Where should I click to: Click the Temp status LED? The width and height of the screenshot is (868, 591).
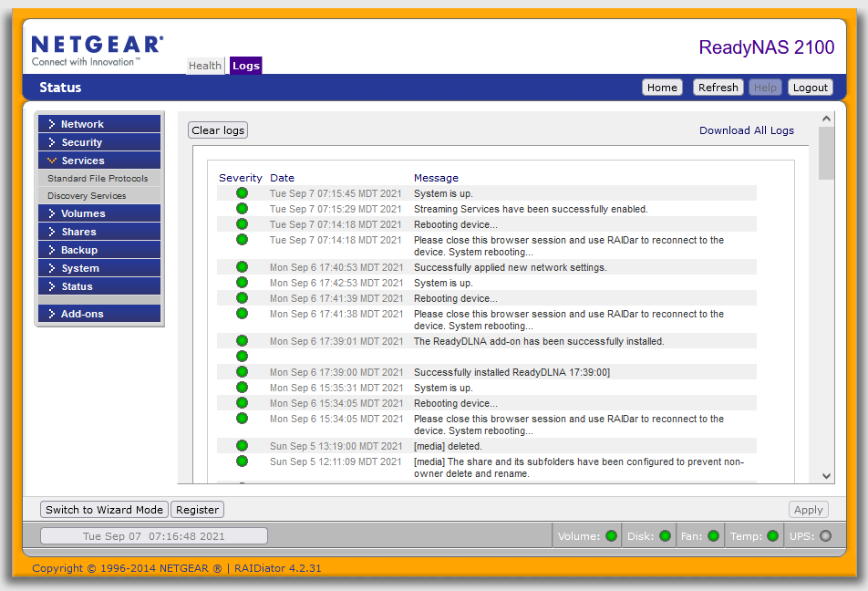click(x=773, y=535)
